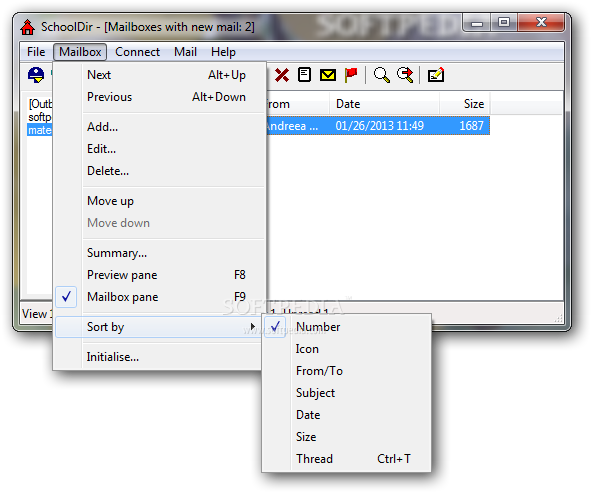Image resolution: width=592 pixels, height=493 pixels.
Task: Select sort by Icon option
Action: [347, 349]
